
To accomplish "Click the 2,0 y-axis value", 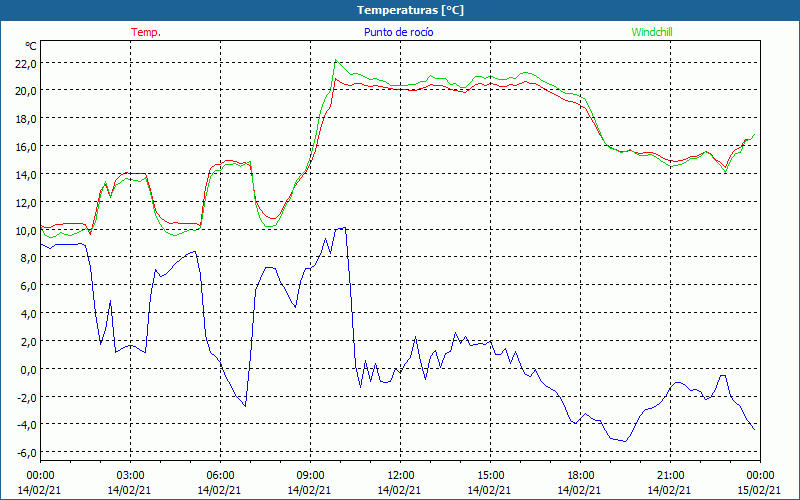I will pos(29,341).
